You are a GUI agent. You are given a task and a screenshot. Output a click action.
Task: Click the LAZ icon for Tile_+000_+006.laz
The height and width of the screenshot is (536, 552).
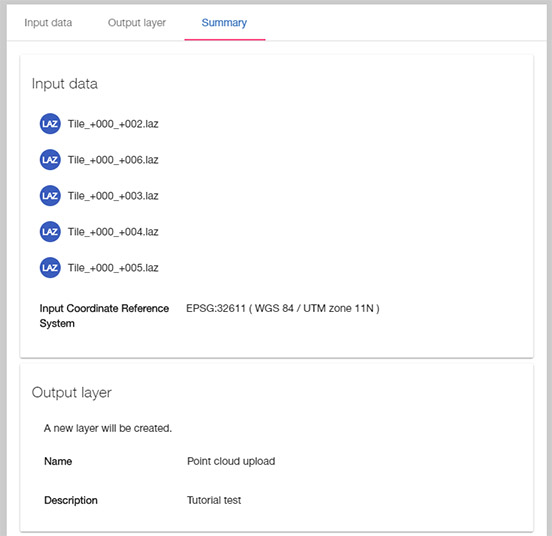click(x=50, y=159)
